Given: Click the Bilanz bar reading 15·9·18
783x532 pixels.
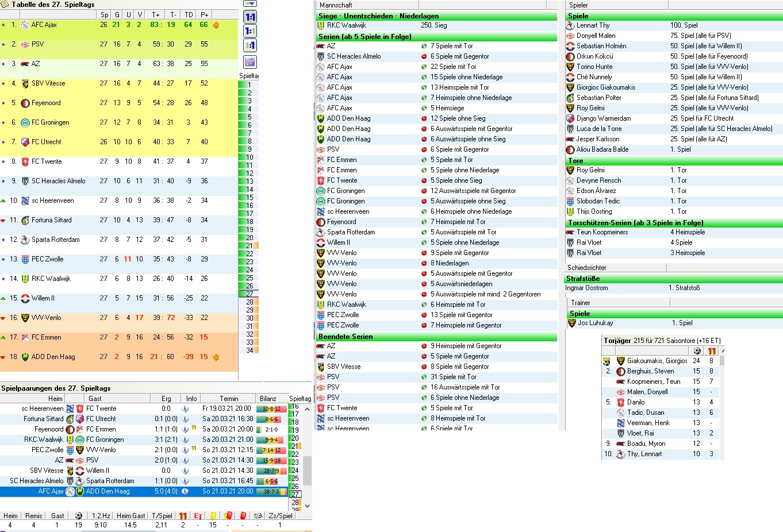Looking at the screenshot, I should pyautogui.click(x=271, y=461).
